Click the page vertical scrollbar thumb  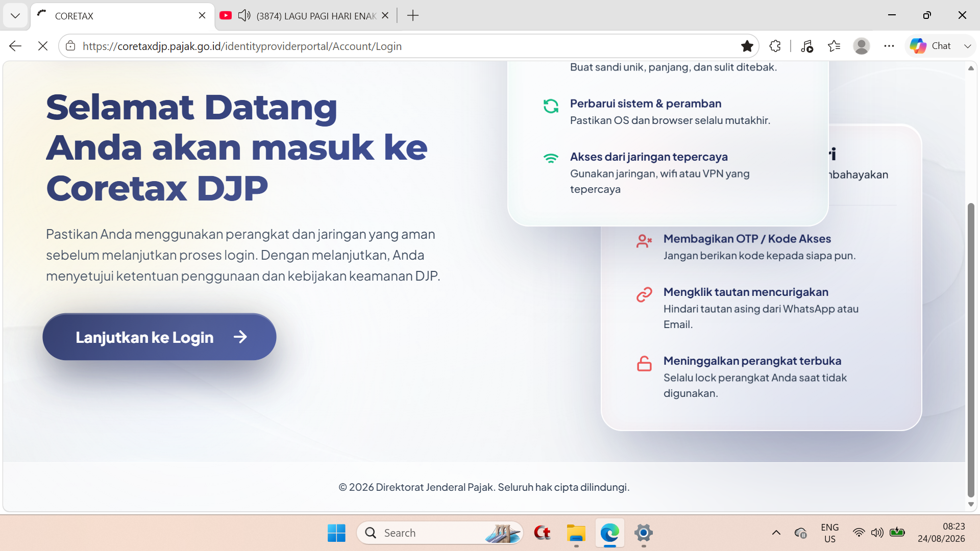tap(971, 350)
